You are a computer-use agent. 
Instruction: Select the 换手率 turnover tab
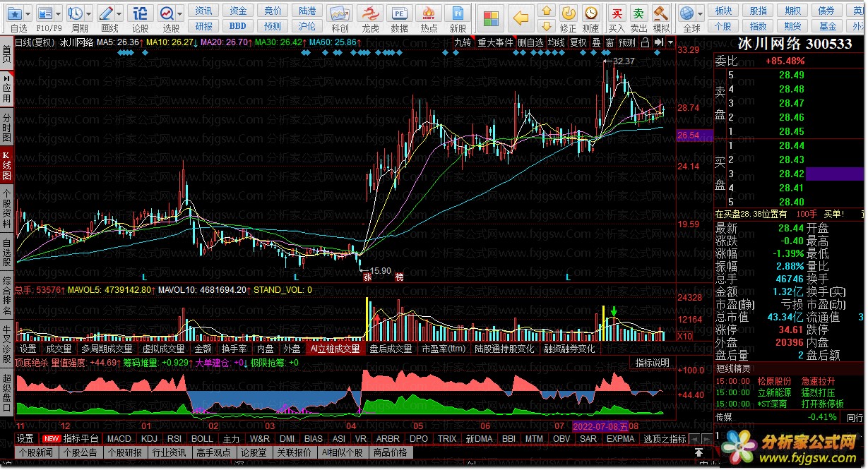point(234,349)
